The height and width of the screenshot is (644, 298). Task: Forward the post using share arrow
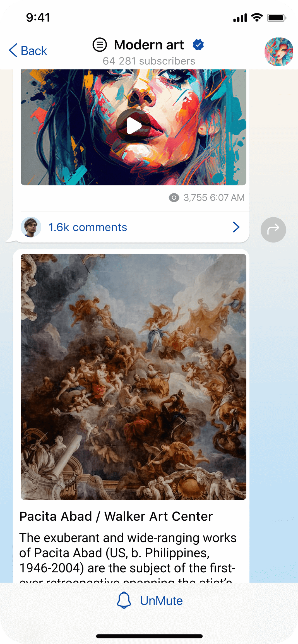click(273, 230)
